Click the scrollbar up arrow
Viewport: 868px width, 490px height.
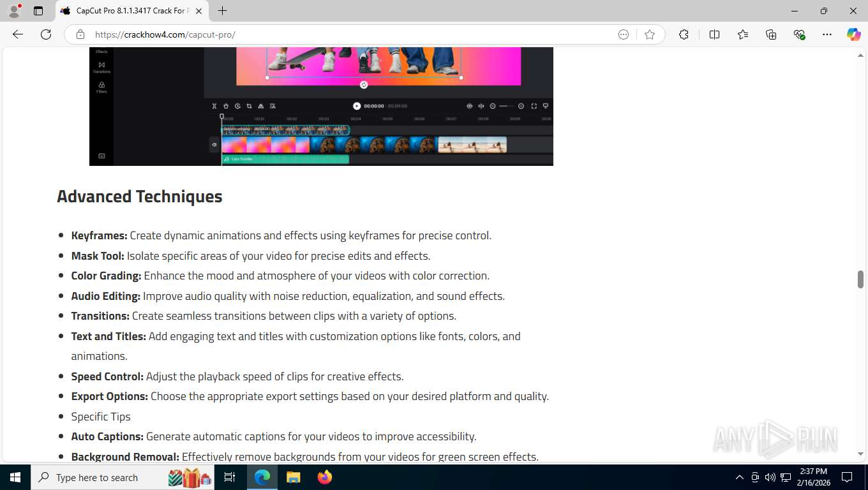pos(860,56)
